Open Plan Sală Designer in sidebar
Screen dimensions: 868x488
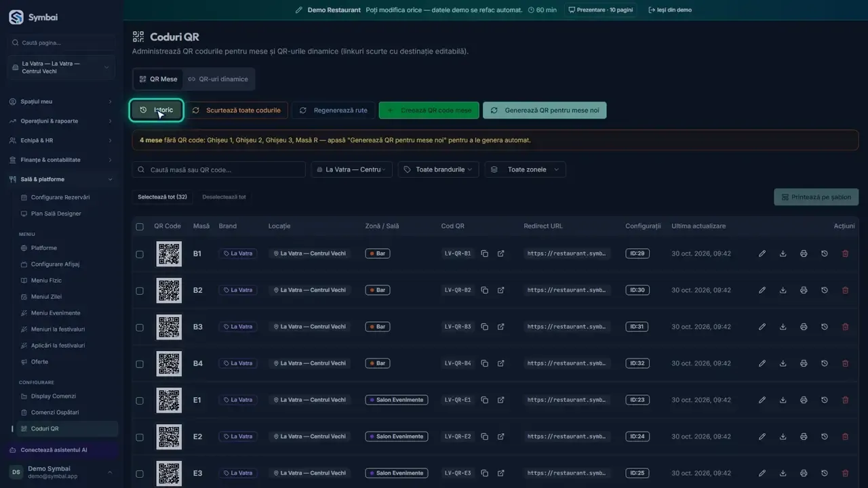[x=56, y=213]
